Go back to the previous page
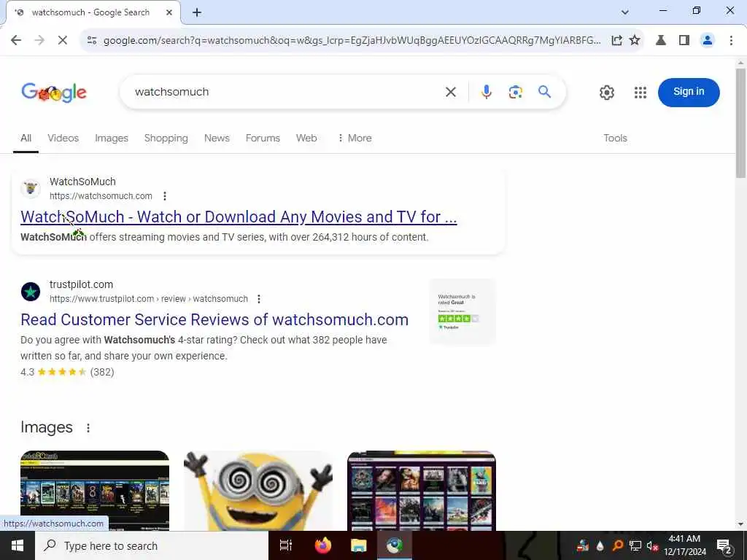This screenshot has height=560, width=747. [x=16, y=41]
